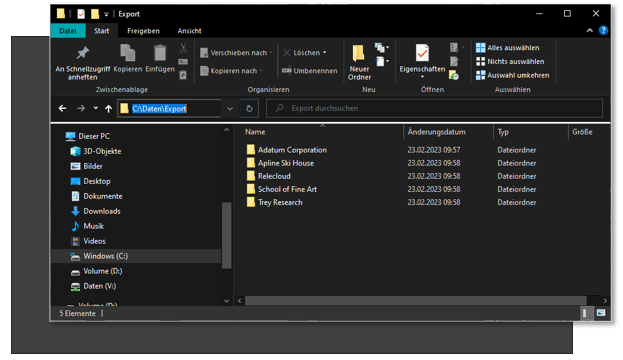
Task: Click Auswahl umkehren
Action: point(513,75)
